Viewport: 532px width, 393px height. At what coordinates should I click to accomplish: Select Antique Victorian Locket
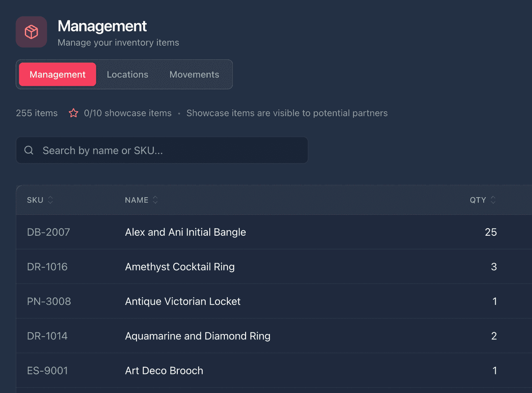point(183,301)
